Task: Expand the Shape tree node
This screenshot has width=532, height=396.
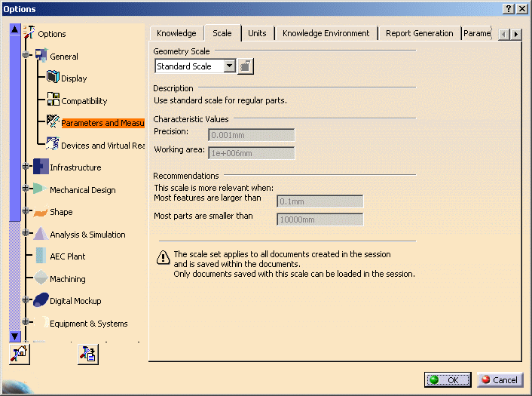Action: 26,212
